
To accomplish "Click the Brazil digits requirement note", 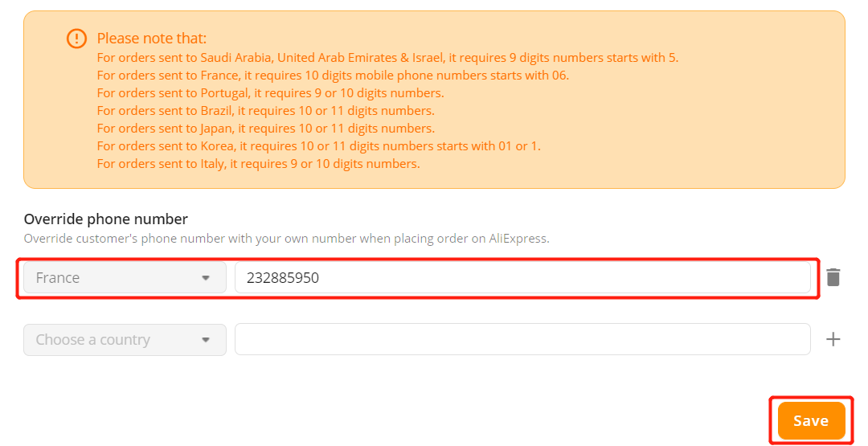I will click(266, 111).
